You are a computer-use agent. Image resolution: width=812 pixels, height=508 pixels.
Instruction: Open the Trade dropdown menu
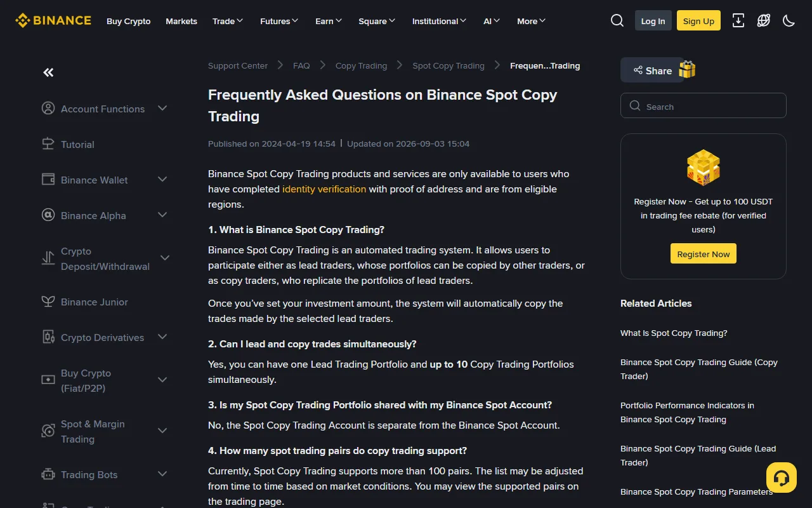(x=228, y=21)
